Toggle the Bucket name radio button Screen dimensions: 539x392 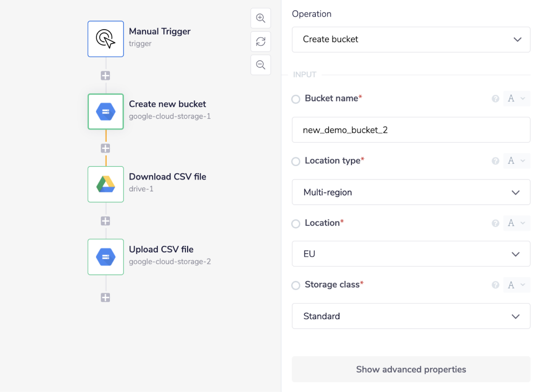(x=296, y=99)
